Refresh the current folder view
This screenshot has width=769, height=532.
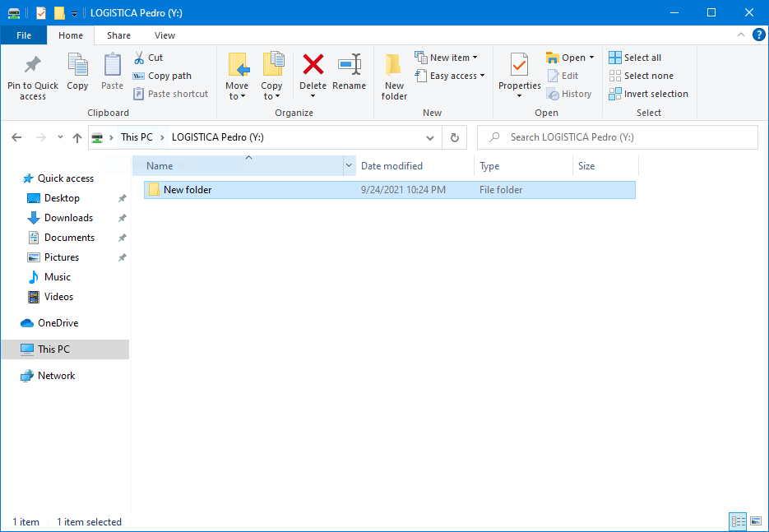pyautogui.click(x=454, y=137)
